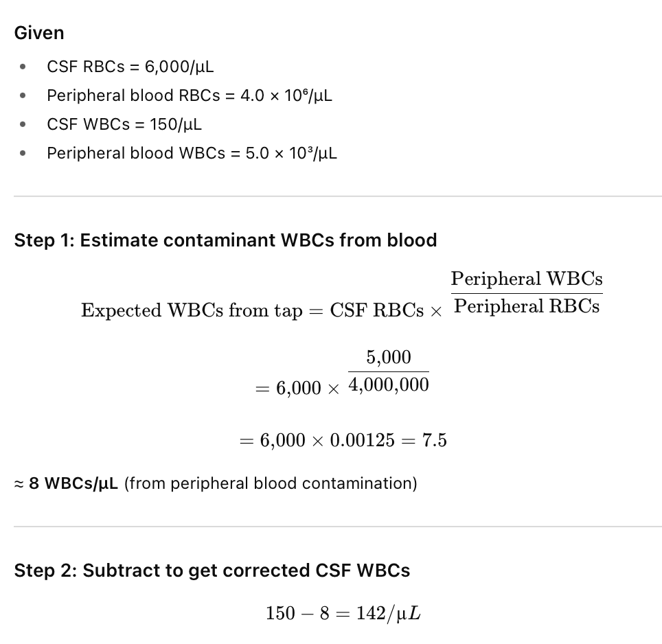Click "Expected WBCs from tap" in the formula

pos(191,310)
